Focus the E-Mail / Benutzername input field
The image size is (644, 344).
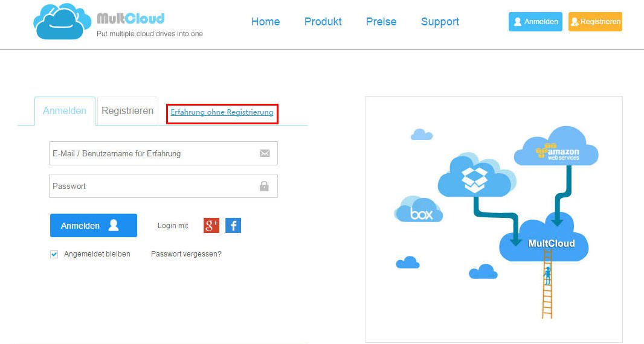tap(163, 153)
